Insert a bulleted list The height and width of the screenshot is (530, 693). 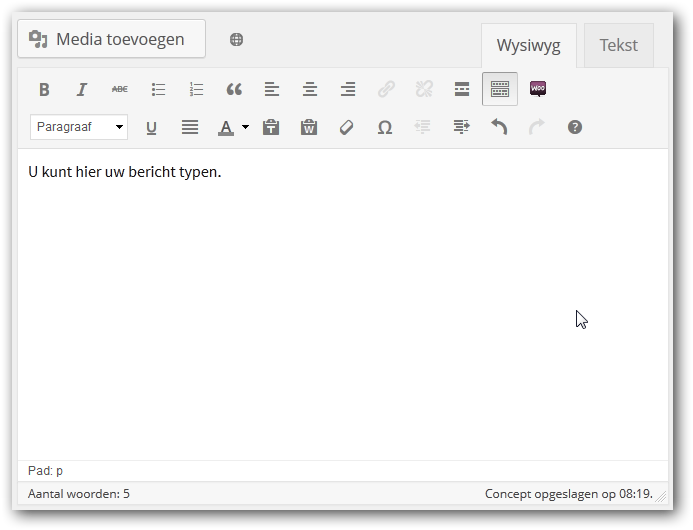[158, 89]
